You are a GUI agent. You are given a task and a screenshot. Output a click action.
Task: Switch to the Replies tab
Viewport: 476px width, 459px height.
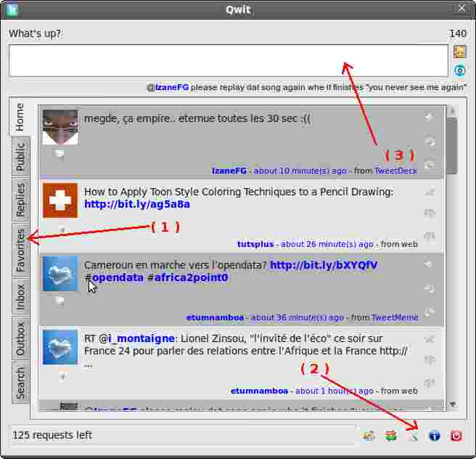click(20, 200)
